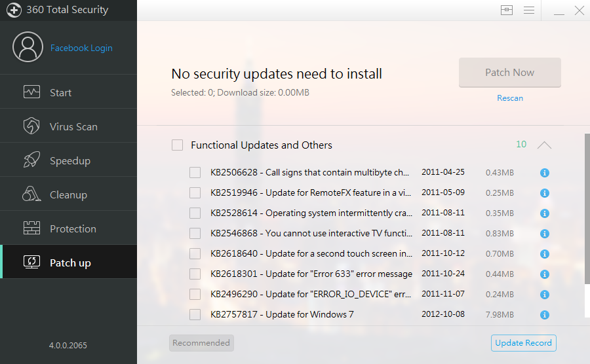Click the Patch Now button

509,73
